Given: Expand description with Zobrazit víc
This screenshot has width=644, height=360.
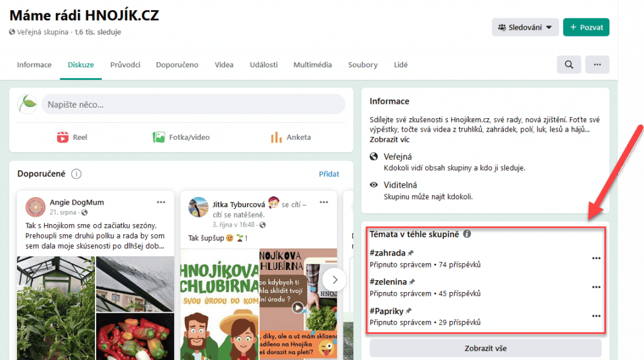Looking at the screenshot, I should (x=391, y=139).
